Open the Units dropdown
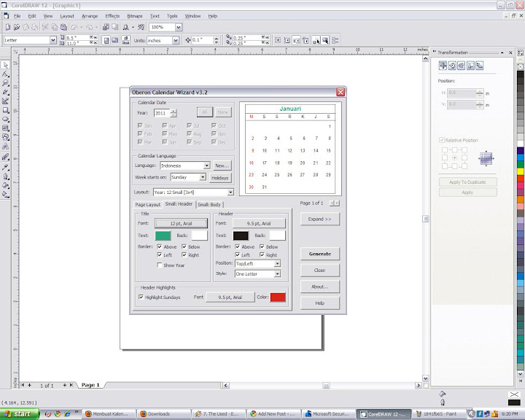The height and width of the screenshot is (420, 525). [176, 41]
